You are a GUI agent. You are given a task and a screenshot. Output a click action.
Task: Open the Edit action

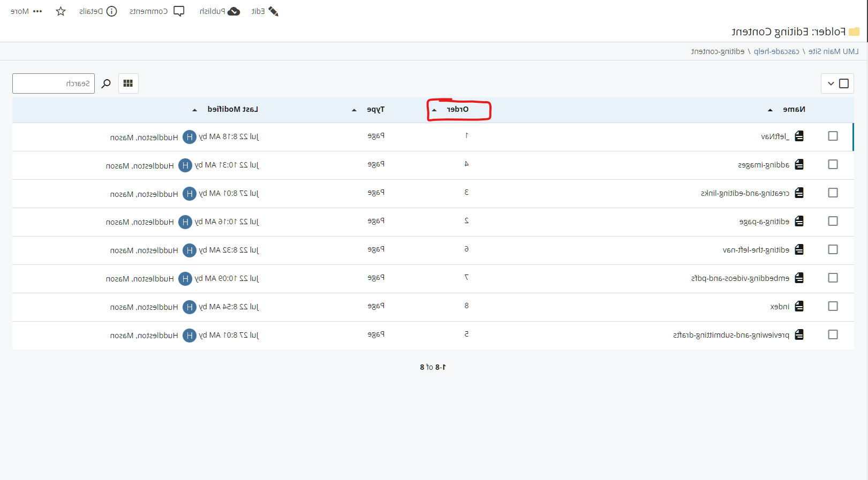(265, 11)
